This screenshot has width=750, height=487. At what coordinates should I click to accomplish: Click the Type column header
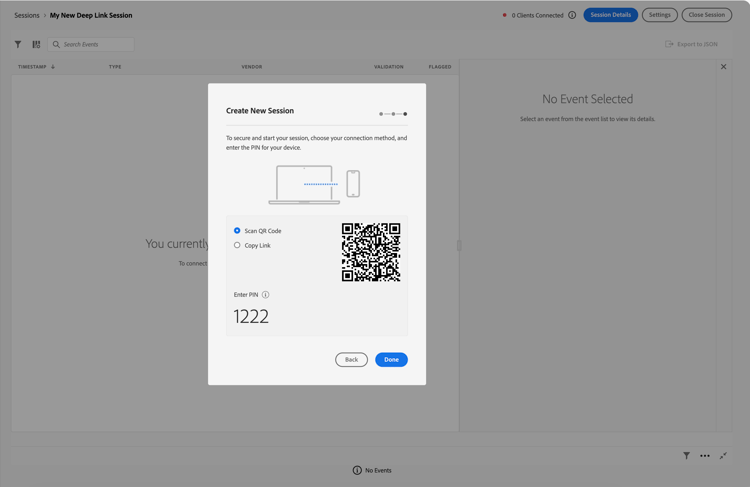tap(115, 66)
